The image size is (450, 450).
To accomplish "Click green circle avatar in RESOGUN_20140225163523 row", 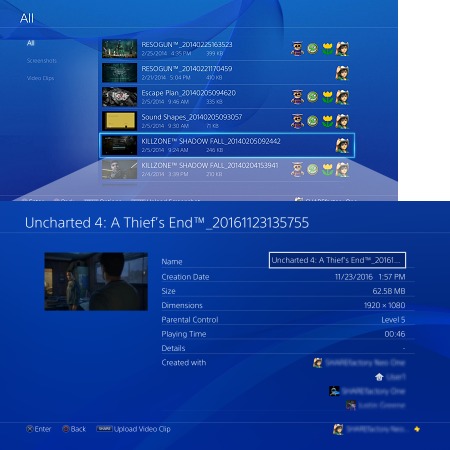I will click(x=312, y=49).
